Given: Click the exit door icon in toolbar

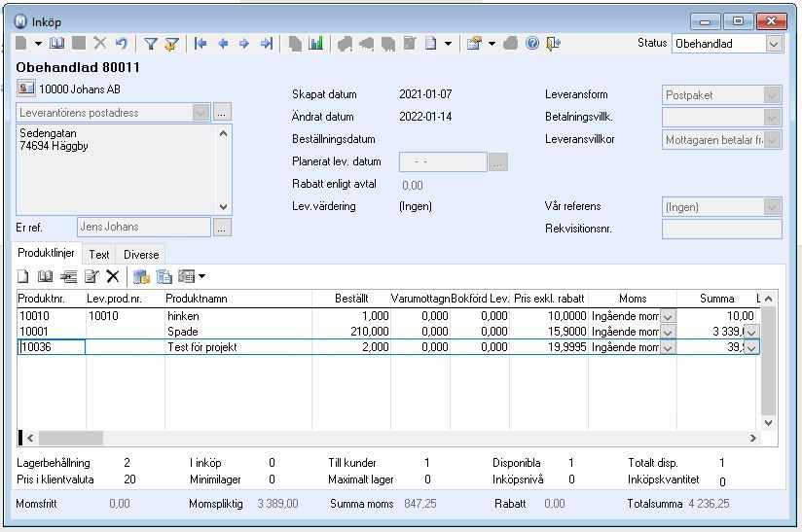Looking at the screenshot, I should tap(554, 44).
